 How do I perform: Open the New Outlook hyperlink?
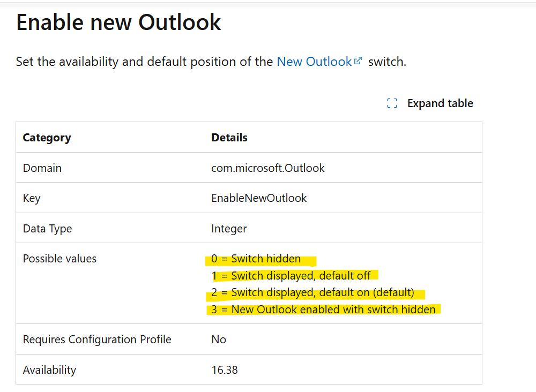point(314,62)
